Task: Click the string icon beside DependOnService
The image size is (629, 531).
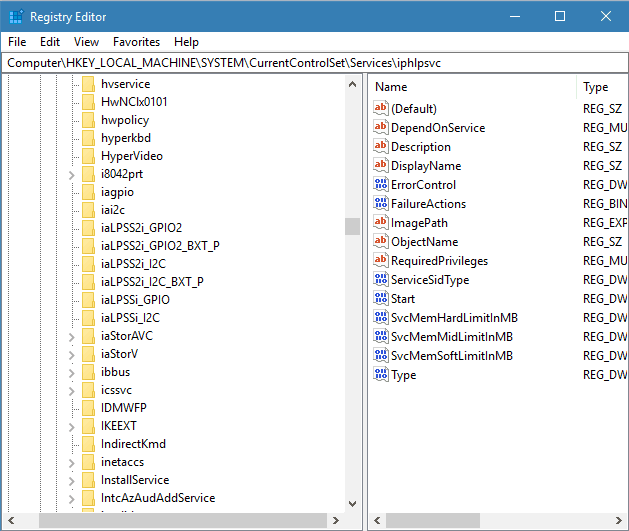Action: click(x=381, y=127)
